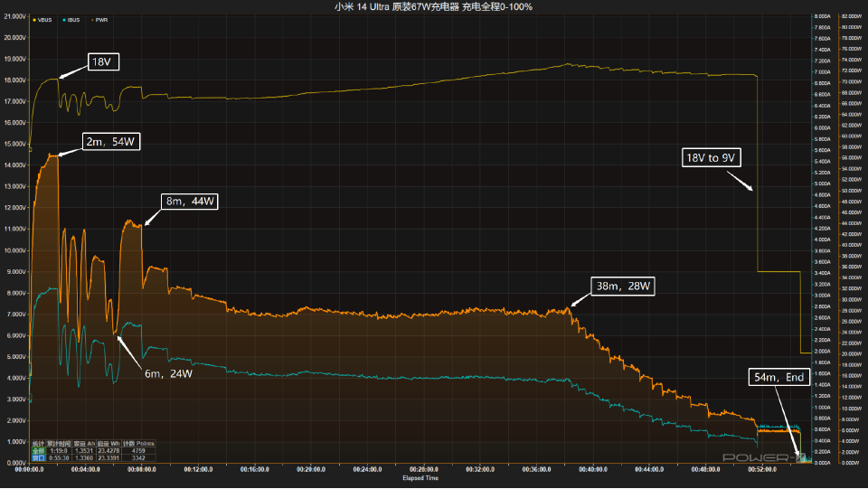
Task: Click the 1:19:8 total time cell
Action: coord(59,451)
